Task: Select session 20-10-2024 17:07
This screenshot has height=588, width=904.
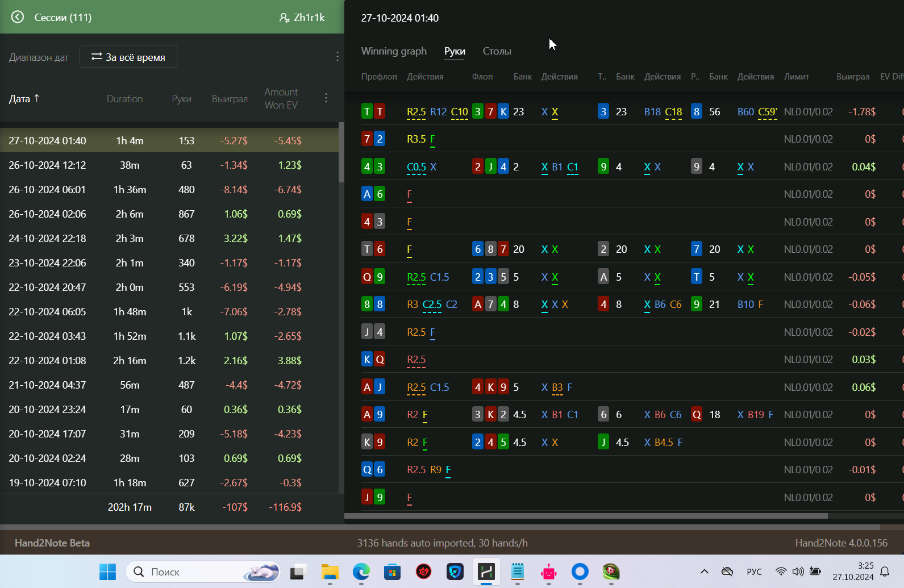Action: (169, 433)
